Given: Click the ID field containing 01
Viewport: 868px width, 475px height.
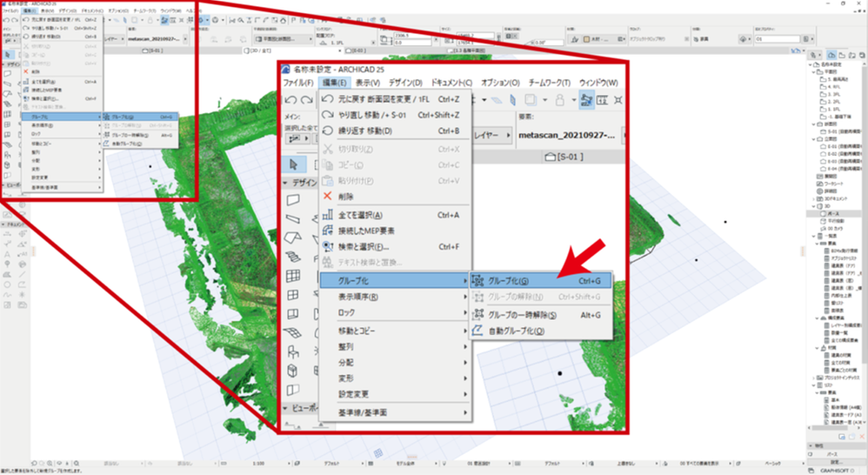Looking at the screenshot, I should click(x=778, y=39).
